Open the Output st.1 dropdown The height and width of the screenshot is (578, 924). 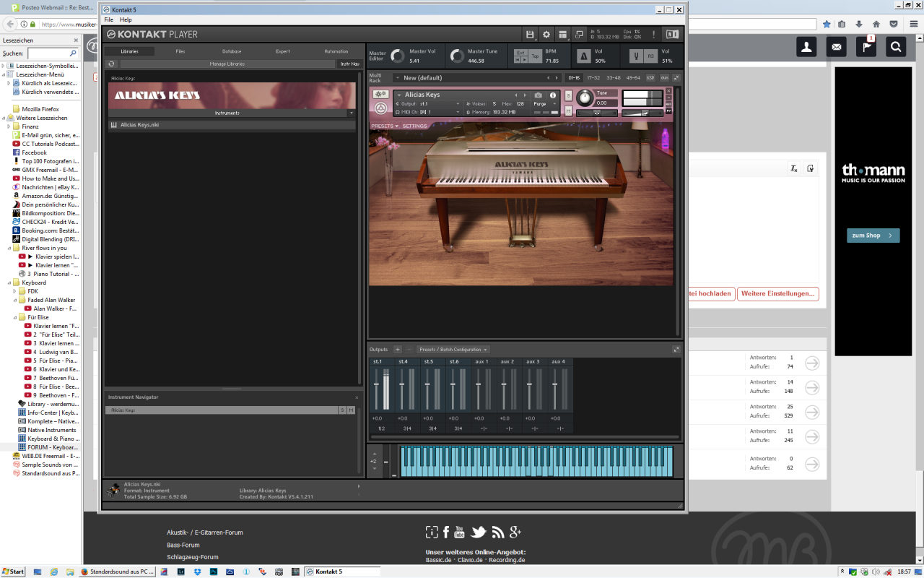(427, 104)
